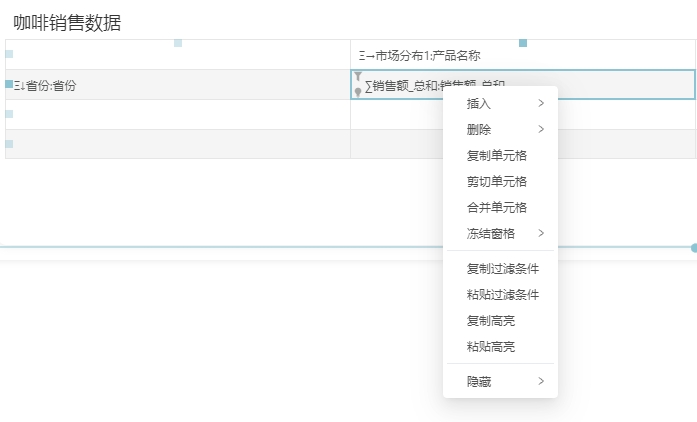
Task: Click the row handle of the fourth row
Action: click(x=9, y=144)
